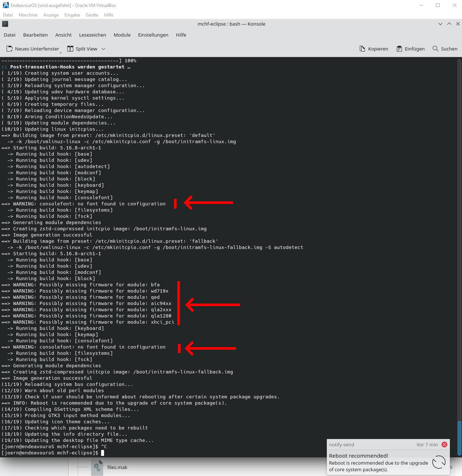Image resolution: width=462 pixels, height=476 pixels.
Task: Click the terminal scrollbar handle
Action: [x=459, y=439]
